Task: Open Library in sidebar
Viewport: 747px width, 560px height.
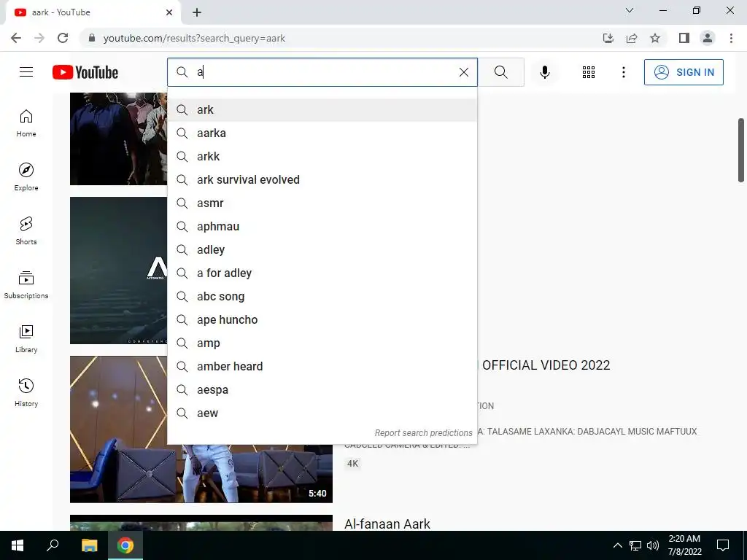Action: [x=26, y=338]
